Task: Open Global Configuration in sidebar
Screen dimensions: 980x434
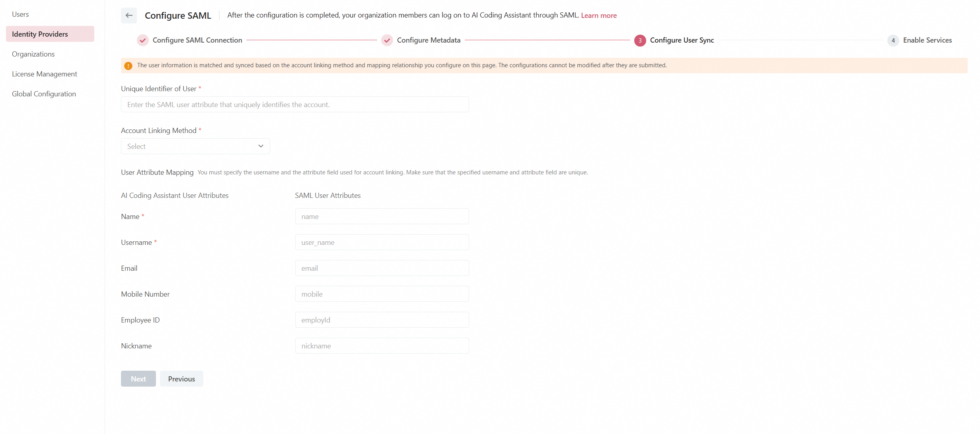Action: tap(44, 94)
